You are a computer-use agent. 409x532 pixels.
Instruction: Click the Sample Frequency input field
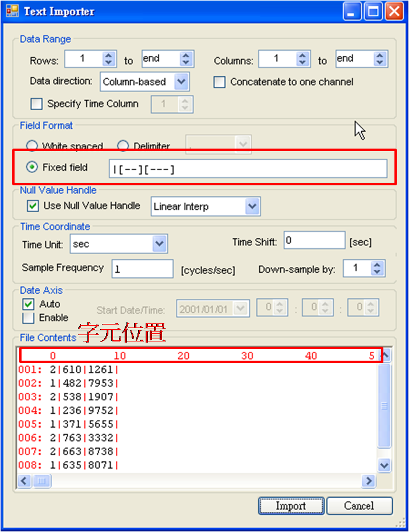[x=142, y=269]
